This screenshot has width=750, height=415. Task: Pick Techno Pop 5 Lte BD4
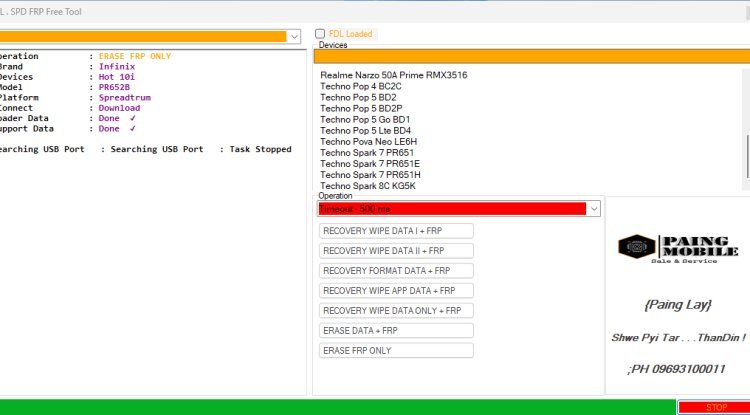pyautogui.click(x=365, y=131)
